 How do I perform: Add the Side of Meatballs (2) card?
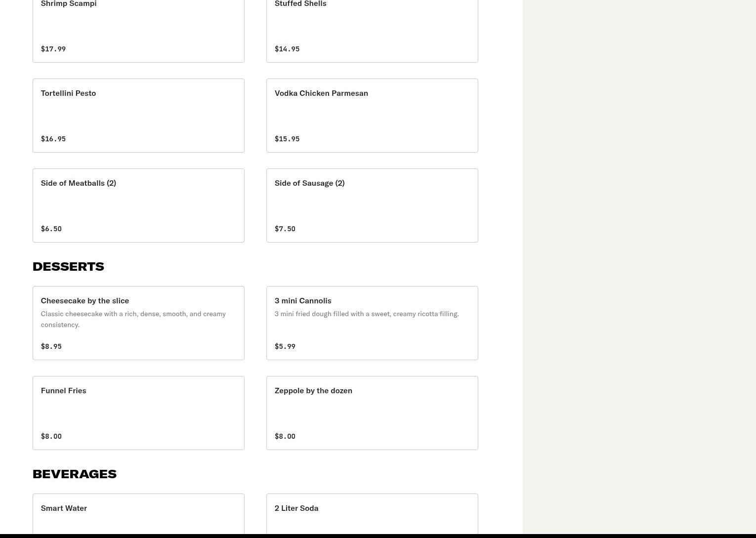click(138, 206)
